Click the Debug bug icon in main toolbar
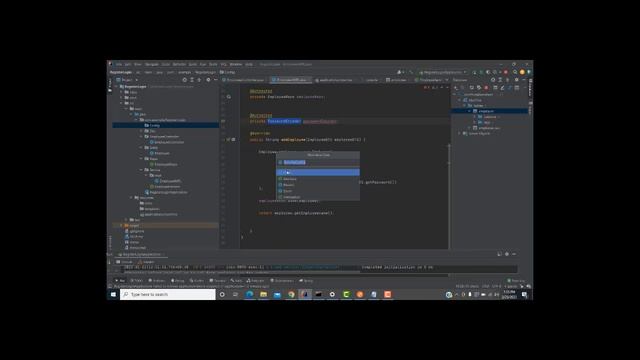This screenshot has height=360, width=640. pyautogui.click(x=481, y=72)
